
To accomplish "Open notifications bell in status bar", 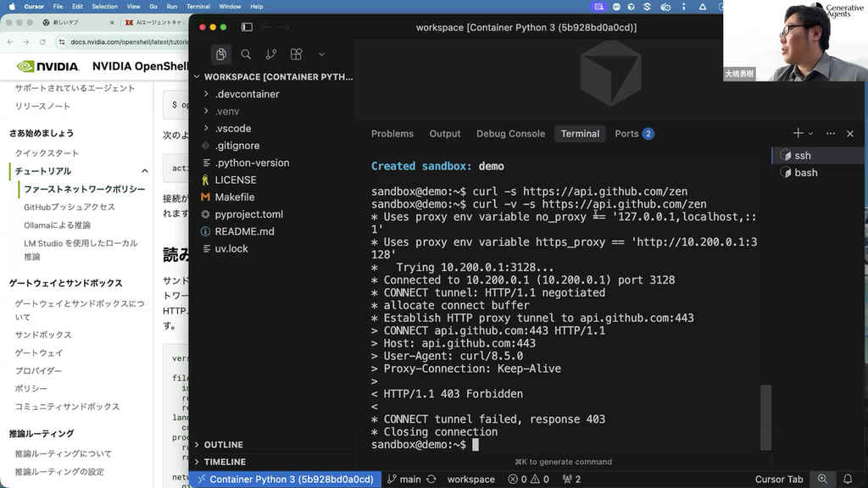I will coord(848,480).
